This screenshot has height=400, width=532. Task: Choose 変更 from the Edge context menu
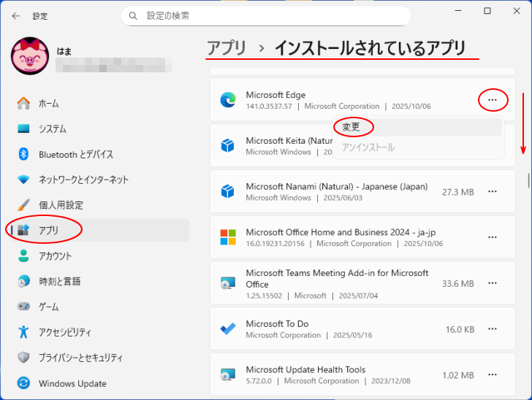coord(418,127)
